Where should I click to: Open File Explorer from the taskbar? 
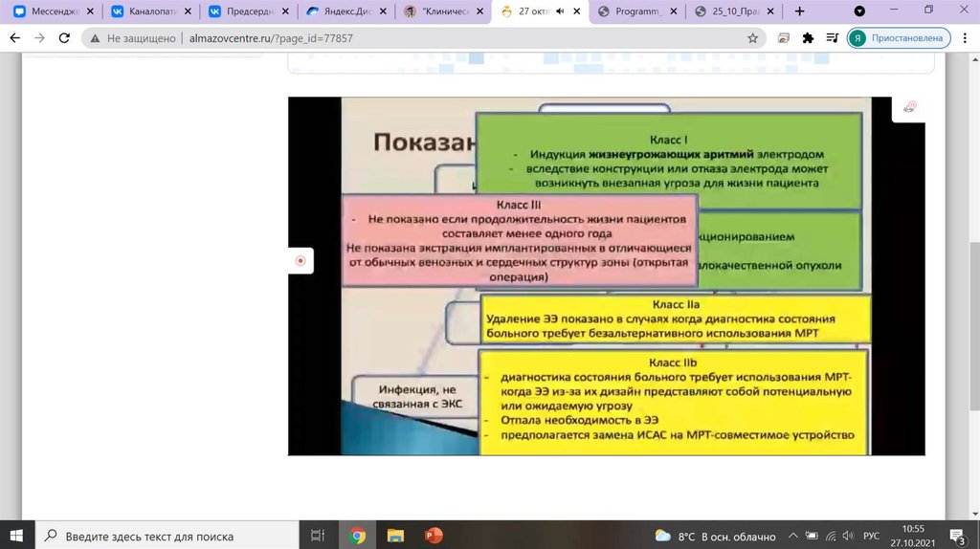click(x=395, y=536)
